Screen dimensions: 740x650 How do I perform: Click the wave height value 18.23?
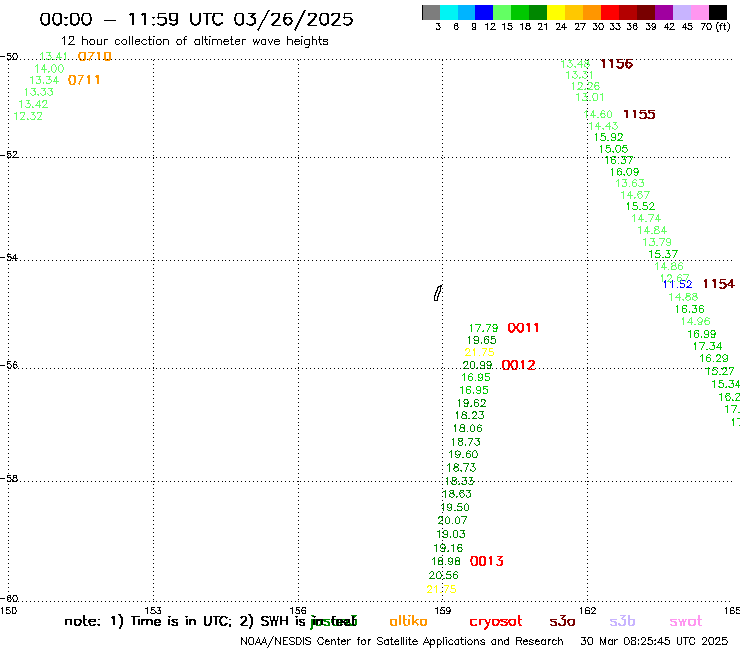470,415
